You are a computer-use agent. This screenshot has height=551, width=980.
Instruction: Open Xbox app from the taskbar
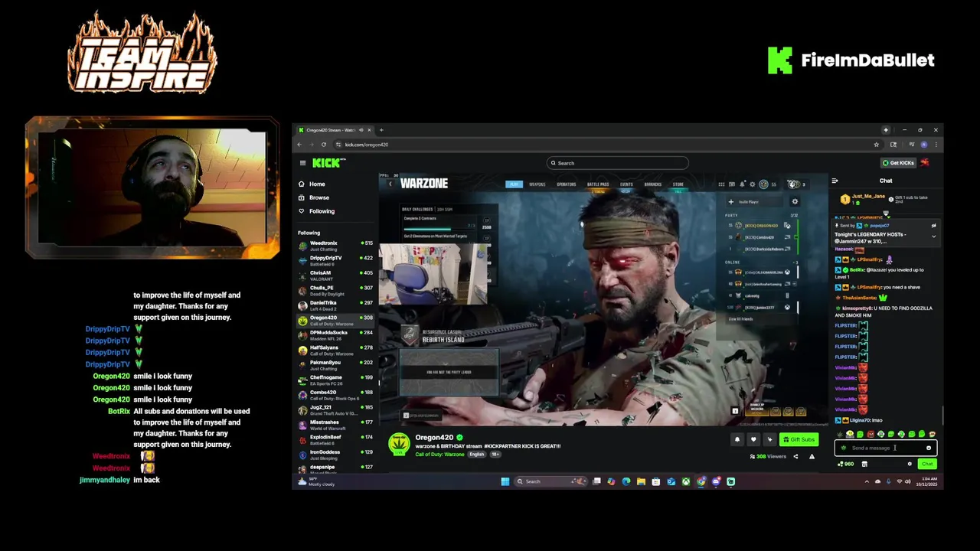coord(686,481)
